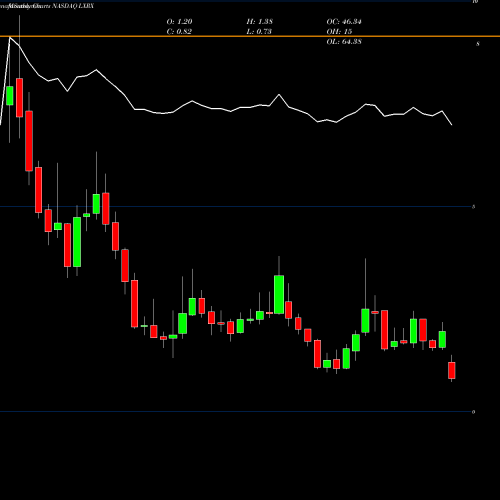Click the 'NASDAQ LXRX' chart title

(x=73, y=6)
